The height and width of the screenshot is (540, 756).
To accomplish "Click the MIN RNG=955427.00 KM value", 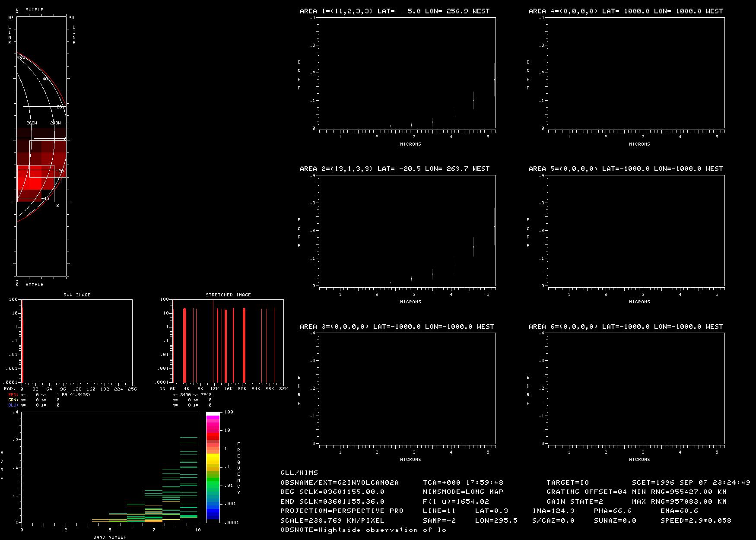I will point(680,492).
